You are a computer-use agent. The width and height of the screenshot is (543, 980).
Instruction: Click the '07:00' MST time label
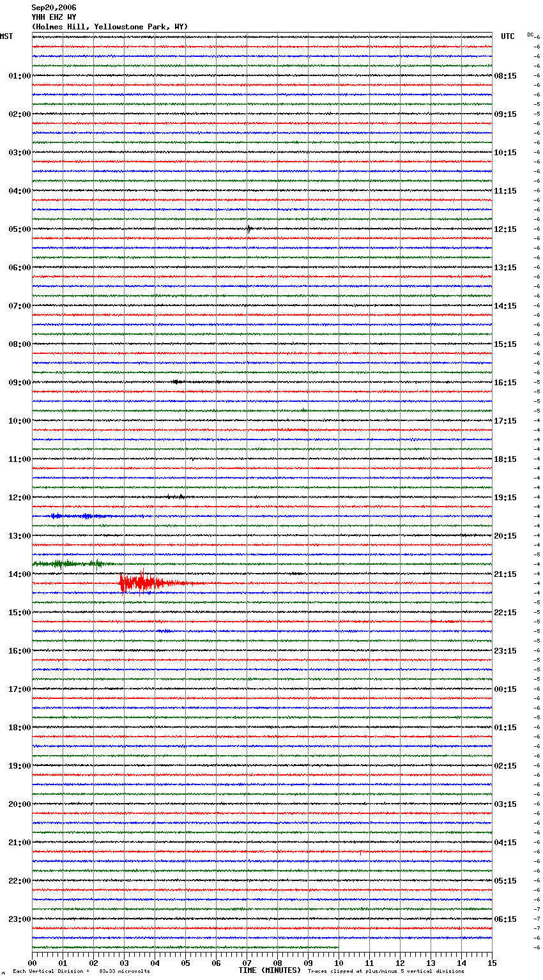tap(20, 306)
